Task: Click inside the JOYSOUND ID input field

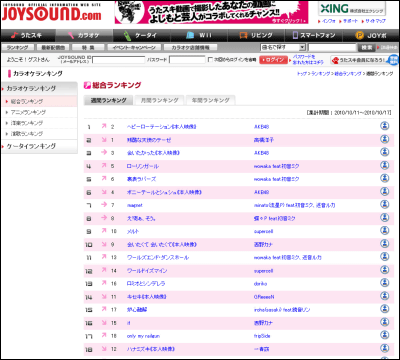Action: 119,60
